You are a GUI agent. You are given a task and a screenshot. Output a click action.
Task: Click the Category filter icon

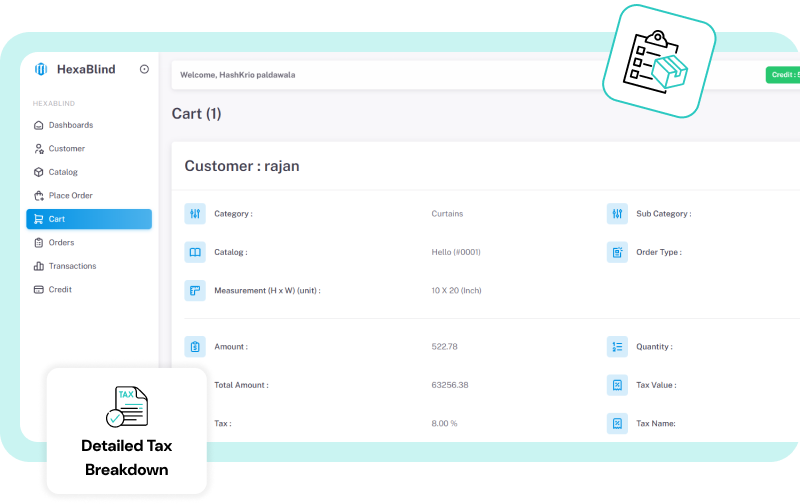click(x=195, y=214)
